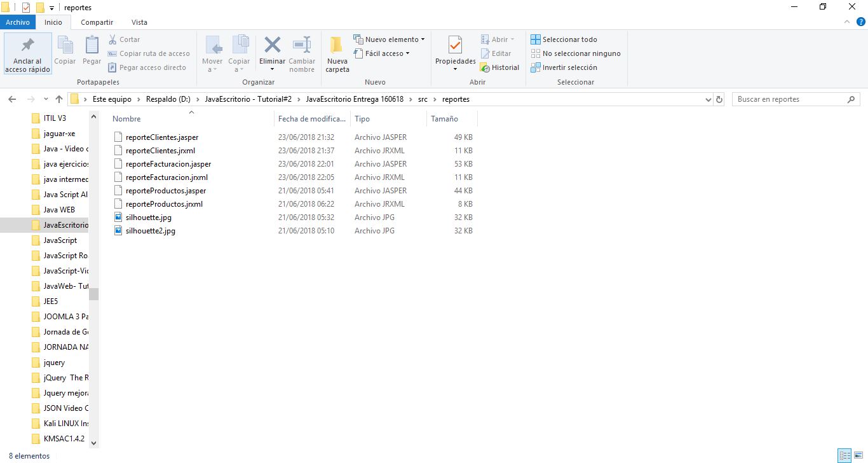
Task: Open recent locations chevron in navigation
Action: [46, 99]
